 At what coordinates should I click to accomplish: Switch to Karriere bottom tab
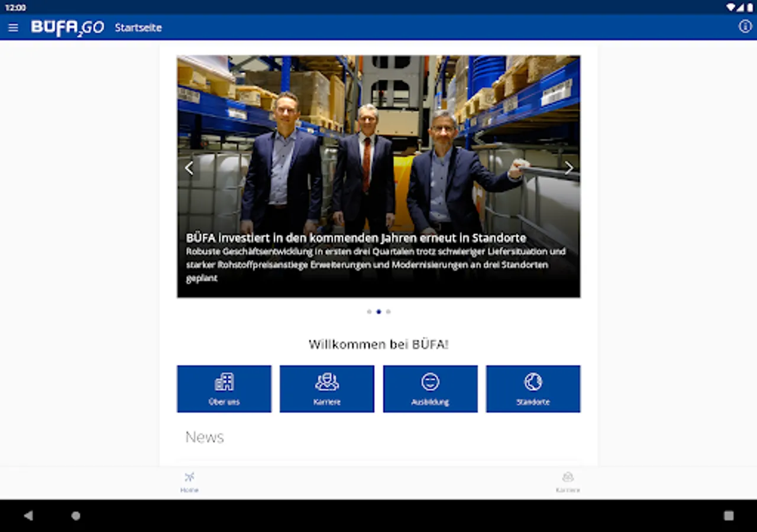(x=568, y=482)
